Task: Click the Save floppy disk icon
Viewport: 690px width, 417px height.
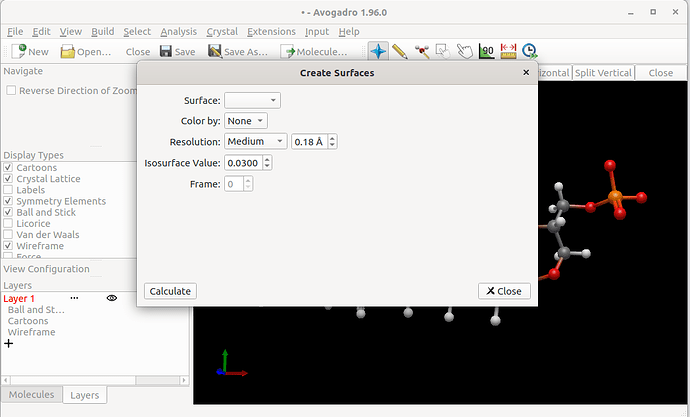Action: [166, 51]
